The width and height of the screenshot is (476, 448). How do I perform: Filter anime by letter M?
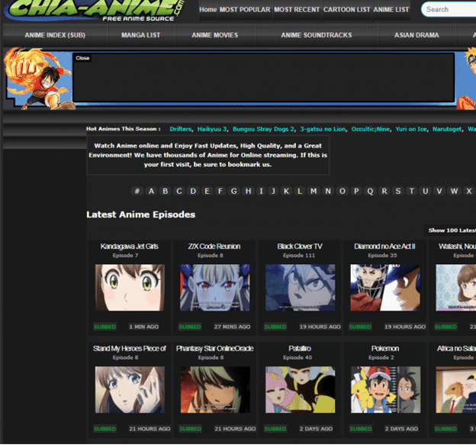click(x=314, y=191)
